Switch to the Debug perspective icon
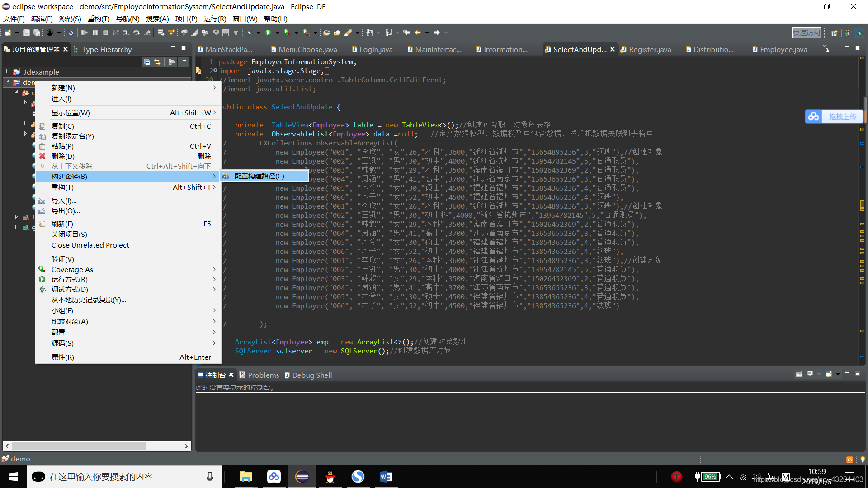This screenshot has height=488, width=868. [859, 33]
